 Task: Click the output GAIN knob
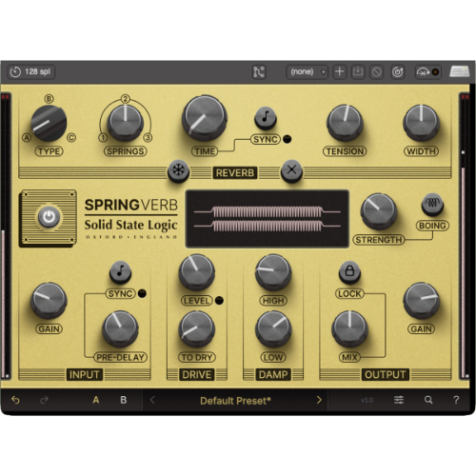(421, 300)
